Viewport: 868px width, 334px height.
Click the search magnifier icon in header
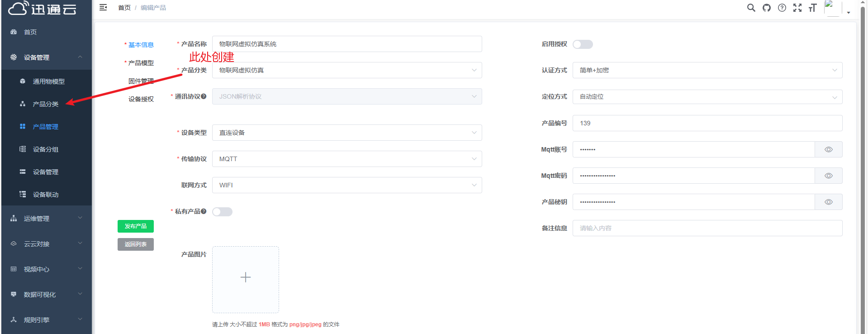tap(751, 8)
